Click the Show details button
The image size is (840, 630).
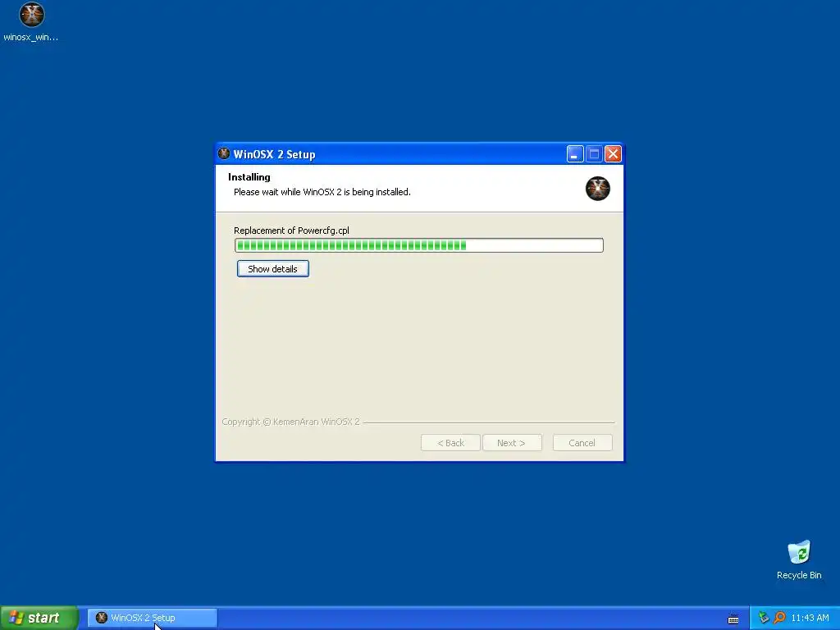272,269
